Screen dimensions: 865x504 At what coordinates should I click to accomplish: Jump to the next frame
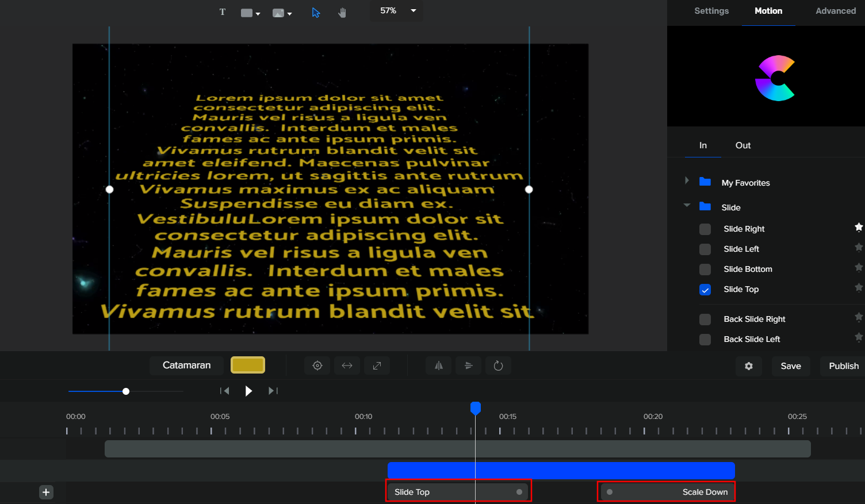(273, 391)
